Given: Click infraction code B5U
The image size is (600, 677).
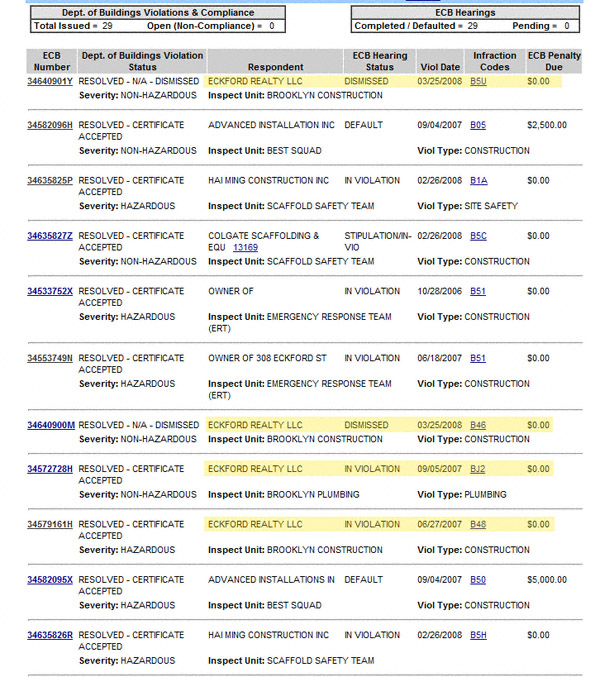Looking at the screenshot, I should 478,80.
